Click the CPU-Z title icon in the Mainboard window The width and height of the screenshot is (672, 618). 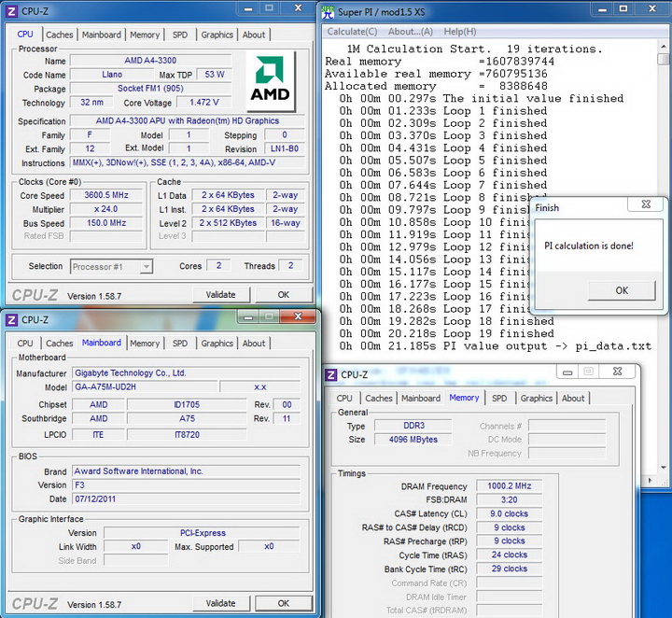click(x=11, y=319)
